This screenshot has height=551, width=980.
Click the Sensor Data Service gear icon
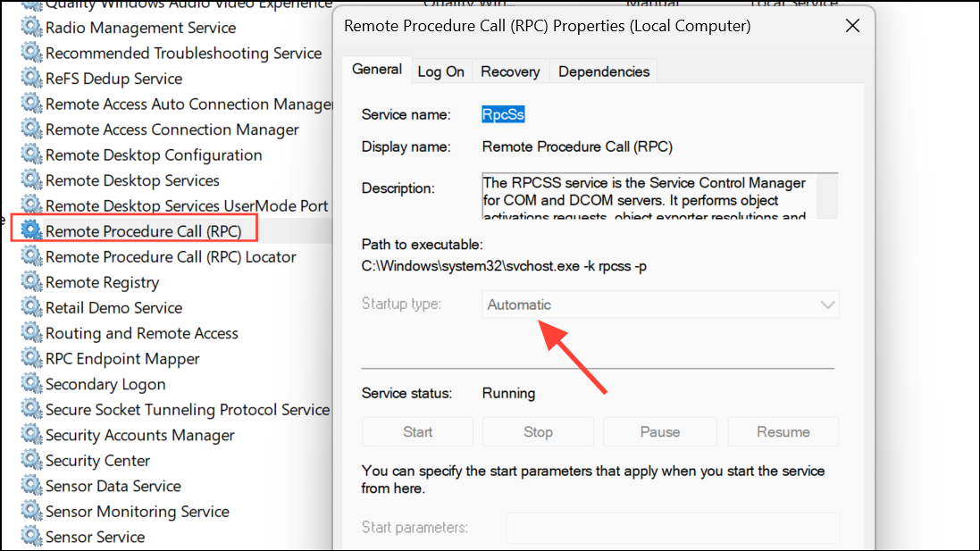(x=30, y=486)
